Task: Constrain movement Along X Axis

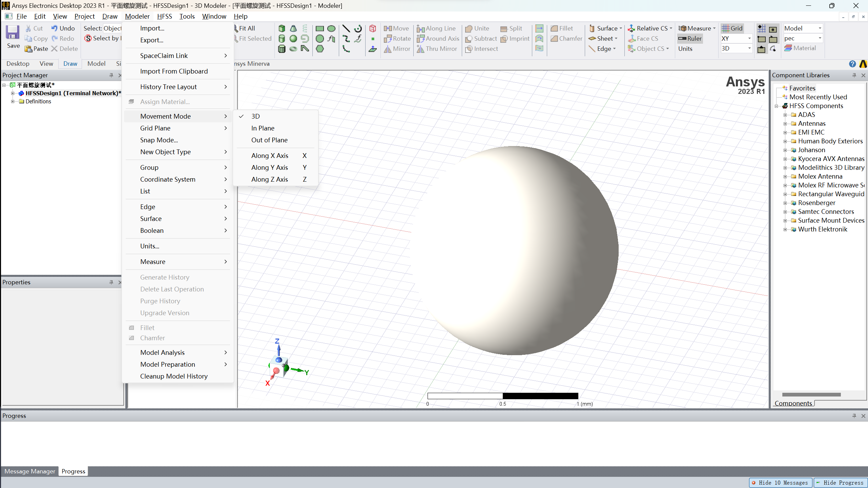Action: [276, 156]
